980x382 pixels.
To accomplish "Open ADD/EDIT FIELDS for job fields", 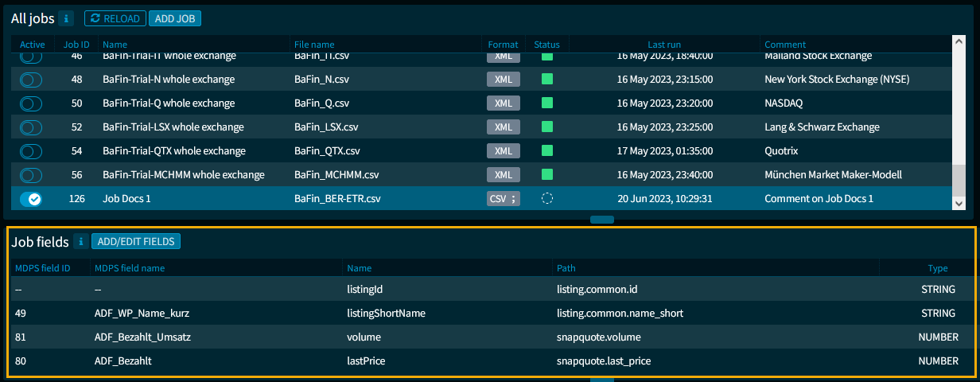I will (x=136, y=241).
